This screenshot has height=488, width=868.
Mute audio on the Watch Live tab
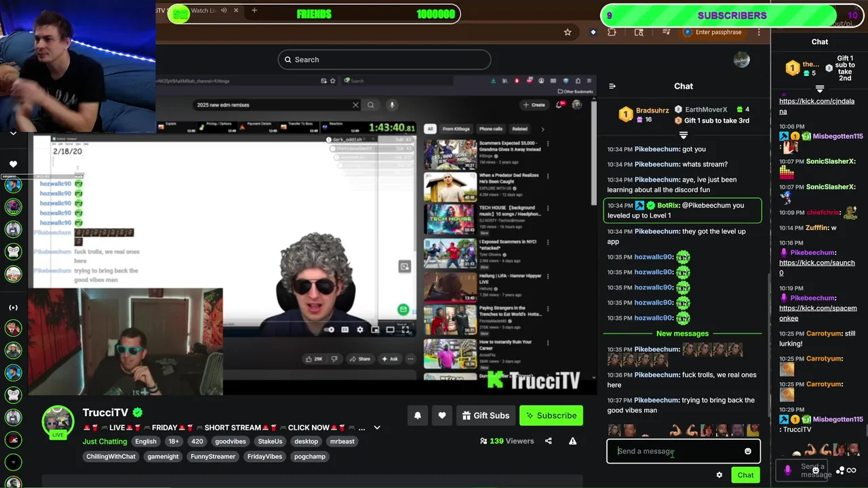(224, 10)
